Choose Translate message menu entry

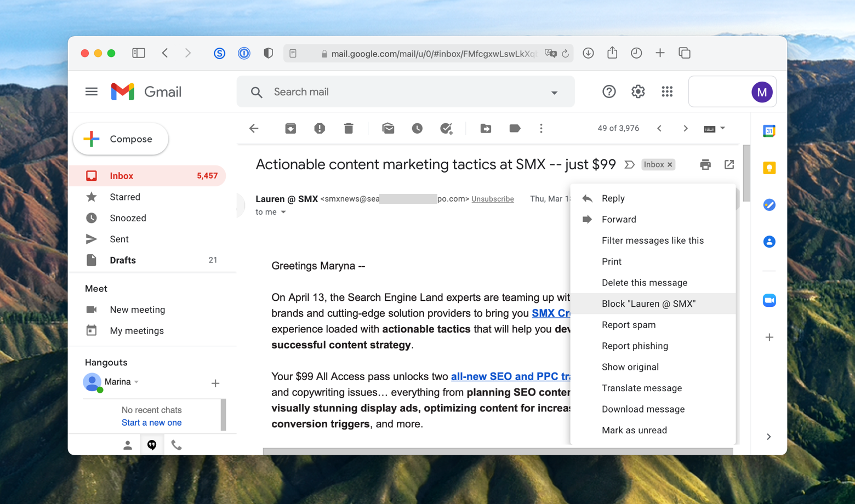(x=653, y=388)
